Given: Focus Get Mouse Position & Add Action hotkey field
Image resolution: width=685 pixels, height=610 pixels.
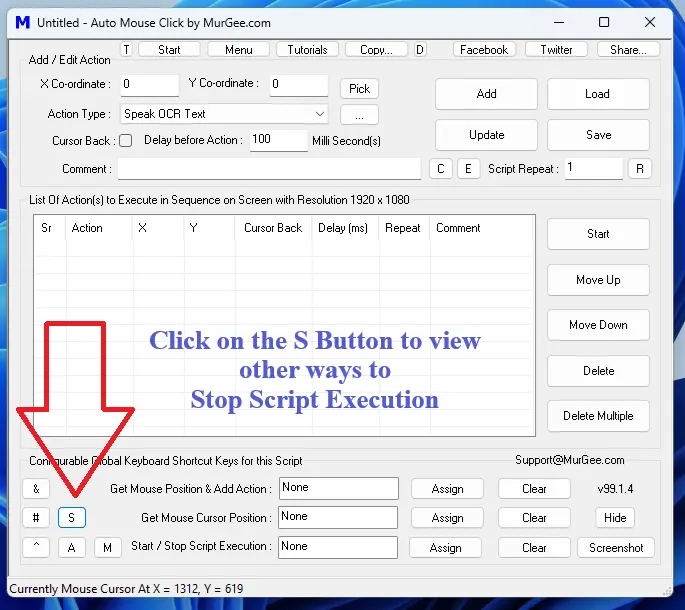Looking at the screenshot, I should pyautogui.click(x=339, y=488).
